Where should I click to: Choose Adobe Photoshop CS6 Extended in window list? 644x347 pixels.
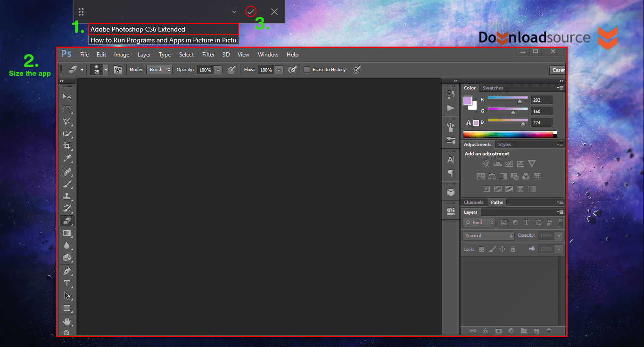tap(163, 29)
